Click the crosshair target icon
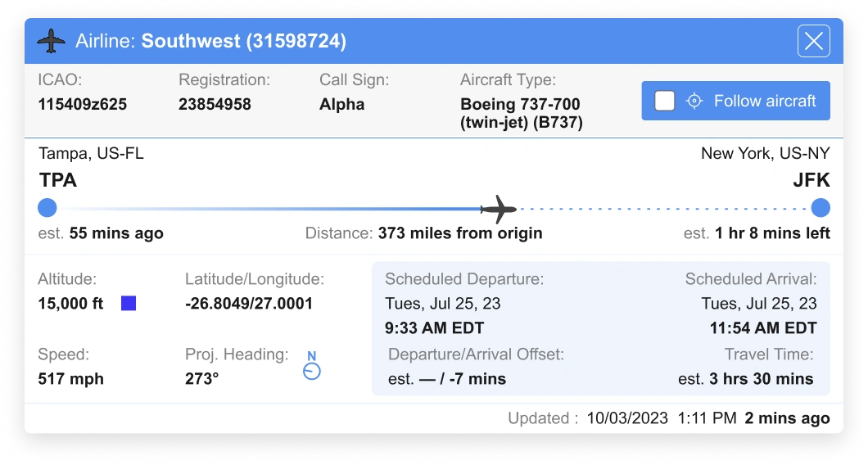The width and height of the screenshot is (868, 465). tap(694, 101)
